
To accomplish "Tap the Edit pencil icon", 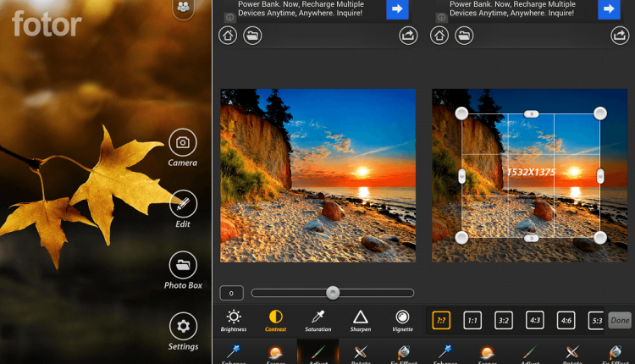I will click(x=183, y=204).
